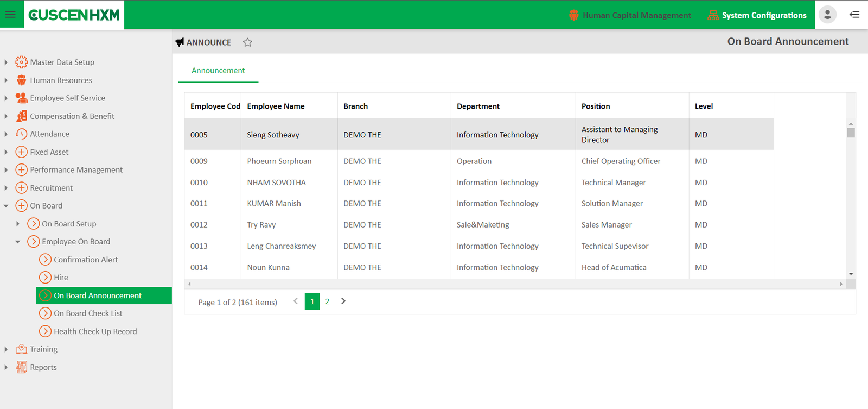Click the next page arrow

pyautogui.click(x=343, y=301)
